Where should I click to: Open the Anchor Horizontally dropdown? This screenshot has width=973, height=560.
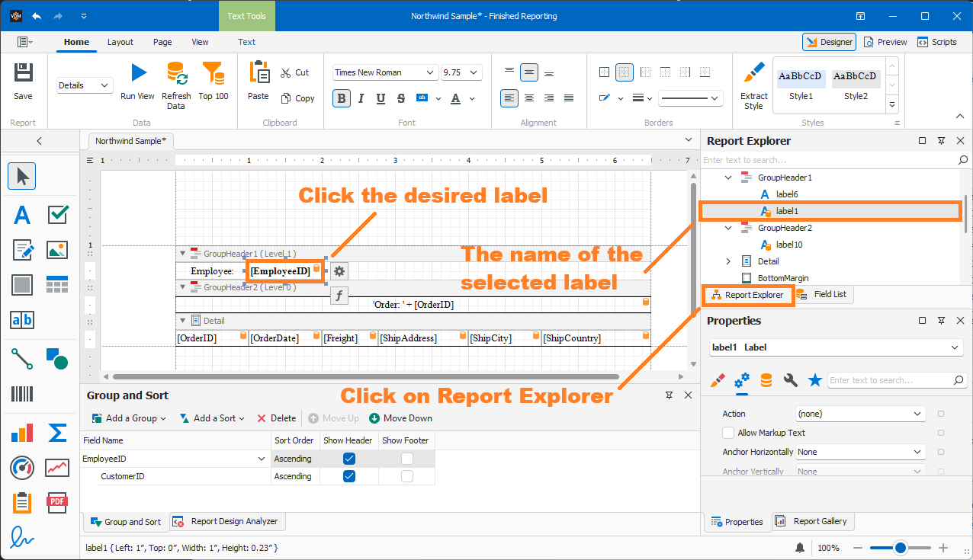click(860, 452)
